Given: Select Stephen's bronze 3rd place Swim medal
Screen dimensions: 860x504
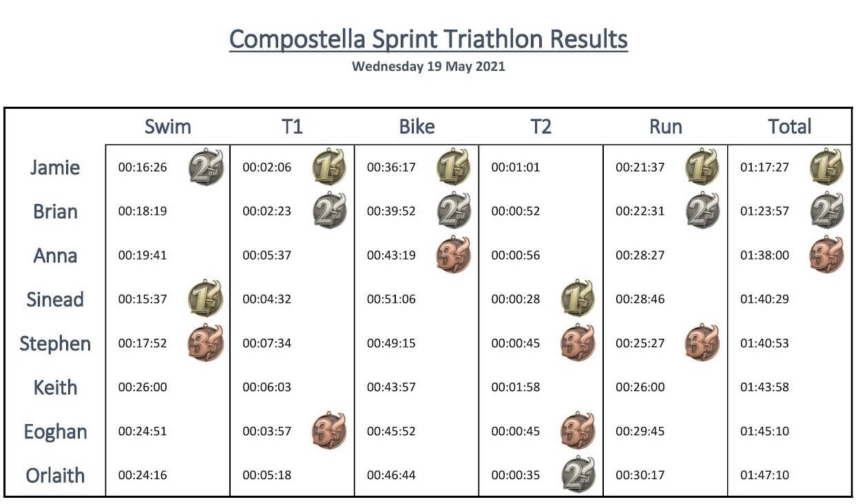Looking at the screenshot, I should (205, 343).
